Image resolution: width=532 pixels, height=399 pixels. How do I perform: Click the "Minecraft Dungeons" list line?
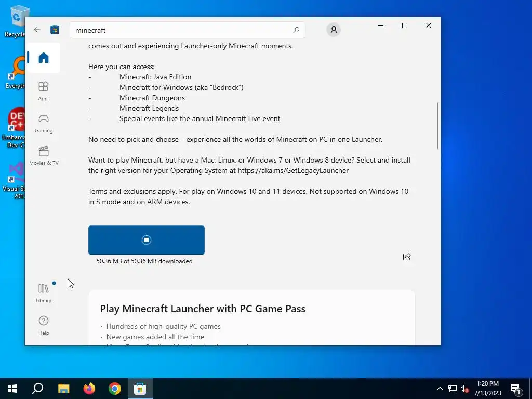tap(152, 98)
